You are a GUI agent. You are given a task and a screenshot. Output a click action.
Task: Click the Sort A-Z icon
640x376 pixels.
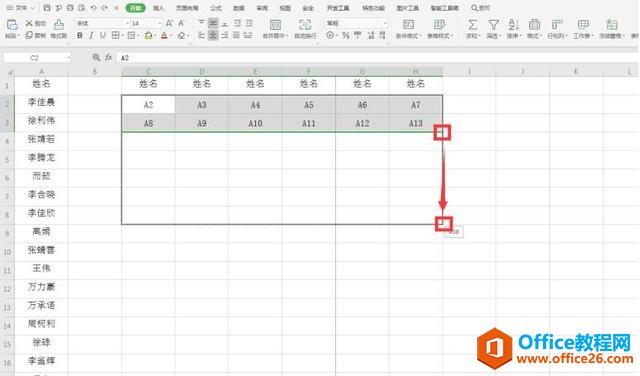513,25
